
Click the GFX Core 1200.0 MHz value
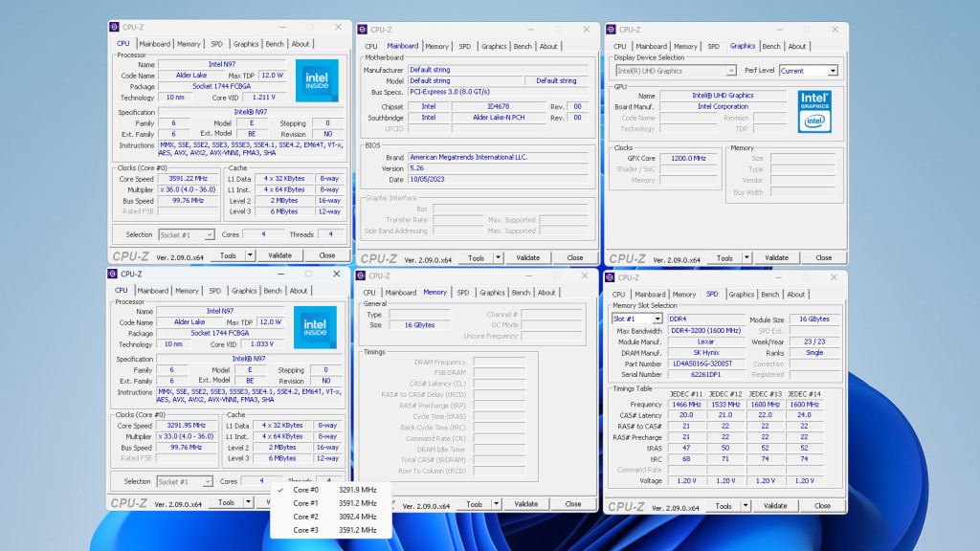point(688,158)
